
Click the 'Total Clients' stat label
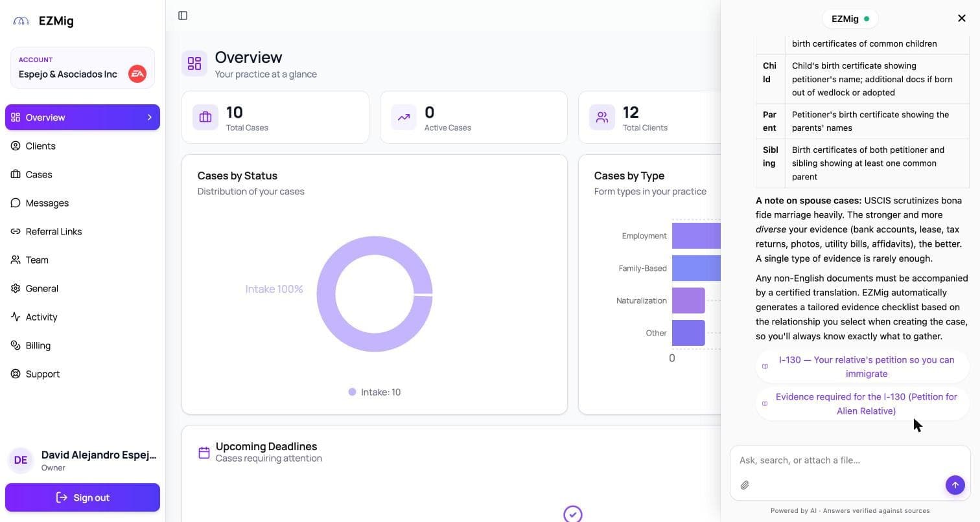645,128
